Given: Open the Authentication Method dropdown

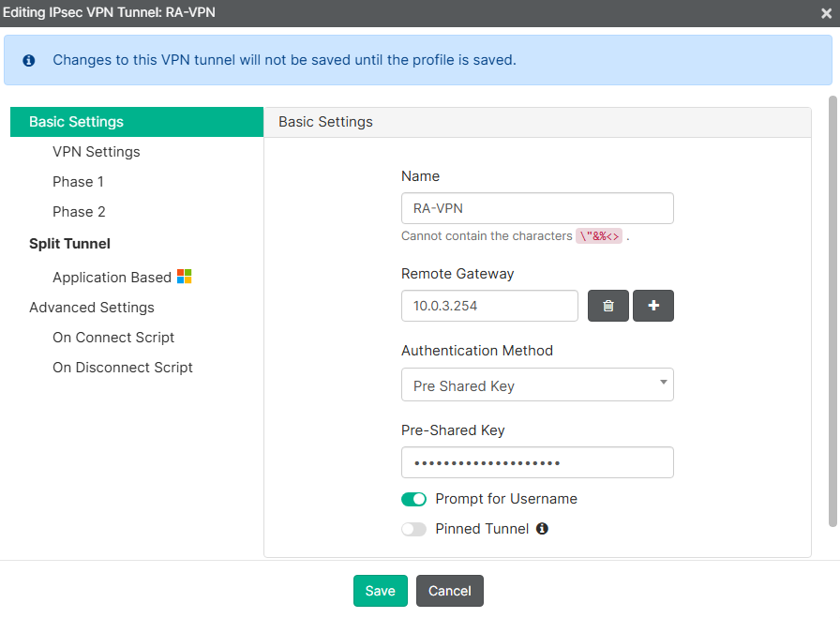Looking at the screenshot, I should [x=537, y=384].
